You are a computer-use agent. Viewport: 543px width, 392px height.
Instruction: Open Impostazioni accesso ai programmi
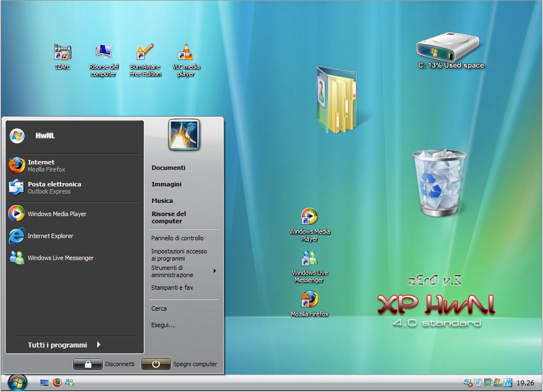tap(179, 255)
